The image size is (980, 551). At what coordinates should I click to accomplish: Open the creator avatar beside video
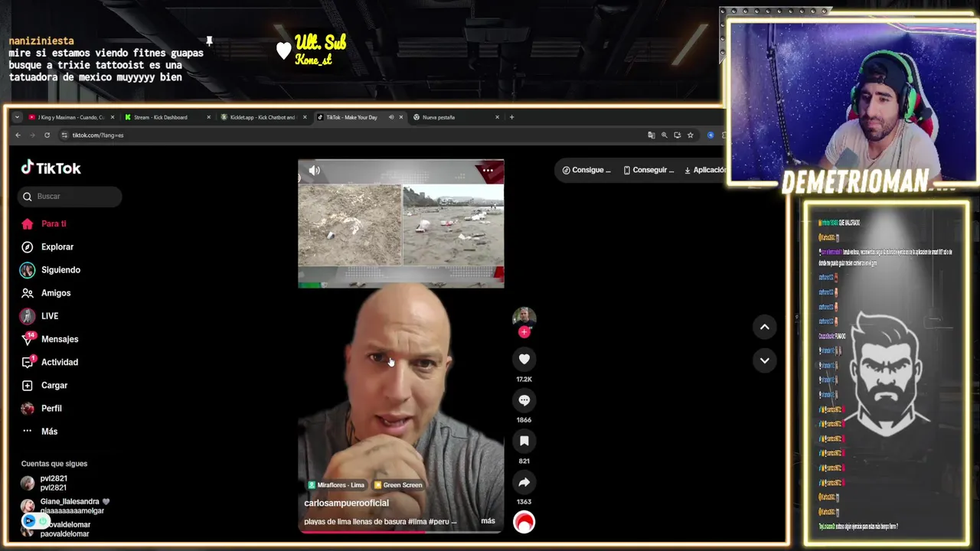(x=524, y=317)
